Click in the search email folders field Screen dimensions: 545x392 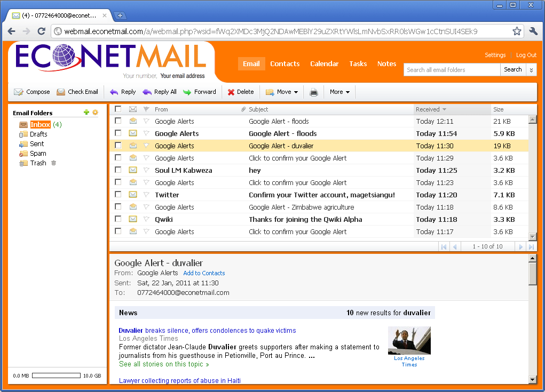coord(452,70)
